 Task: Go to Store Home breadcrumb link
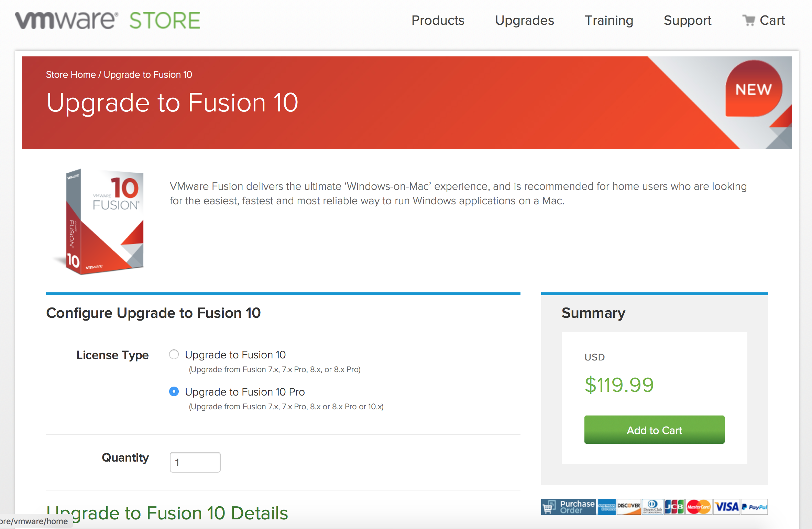click(71, 75)
